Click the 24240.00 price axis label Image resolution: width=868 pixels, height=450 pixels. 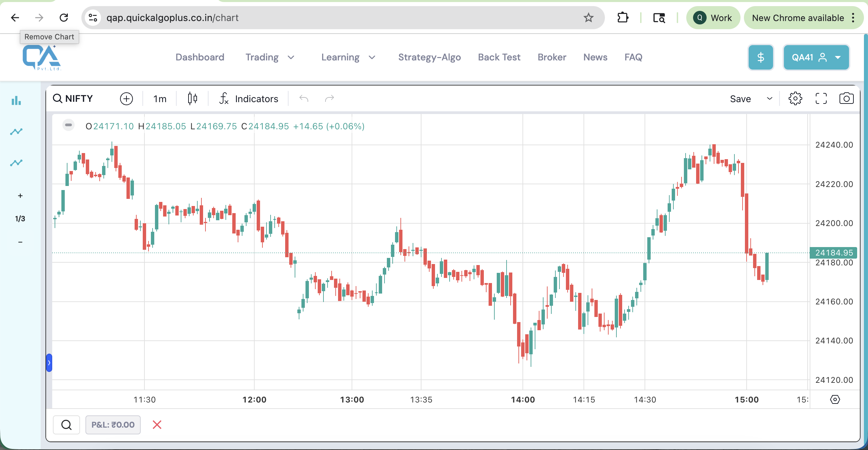pyautogui.click(x=834, y=145)
